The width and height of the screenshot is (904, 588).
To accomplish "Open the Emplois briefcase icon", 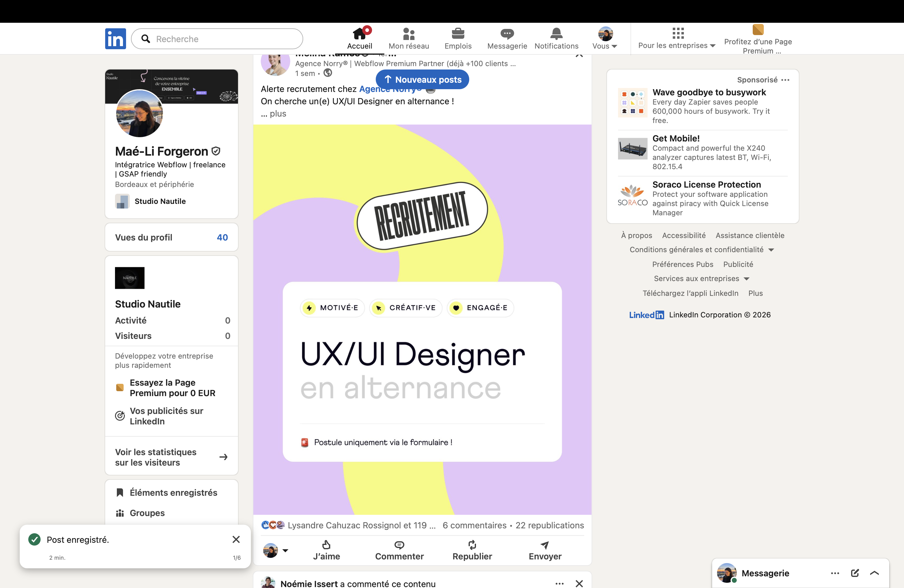I will tap(458, 34).
